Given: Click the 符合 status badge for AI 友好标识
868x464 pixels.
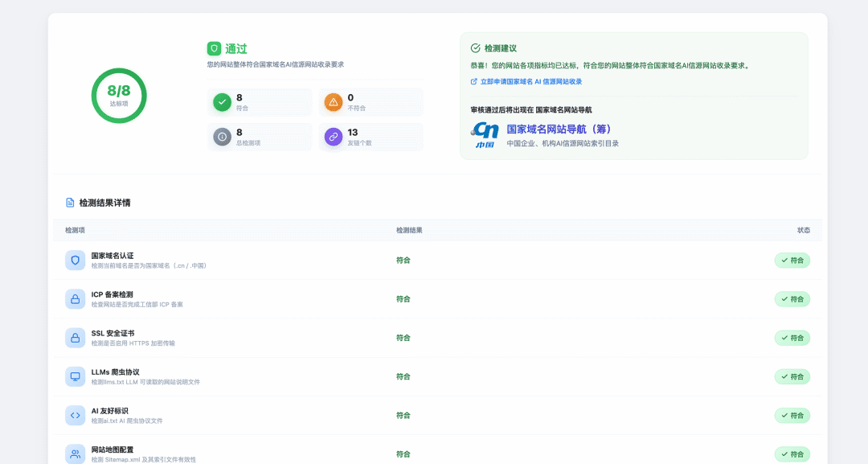Looking at the screenshot, I should pos(792,415).
